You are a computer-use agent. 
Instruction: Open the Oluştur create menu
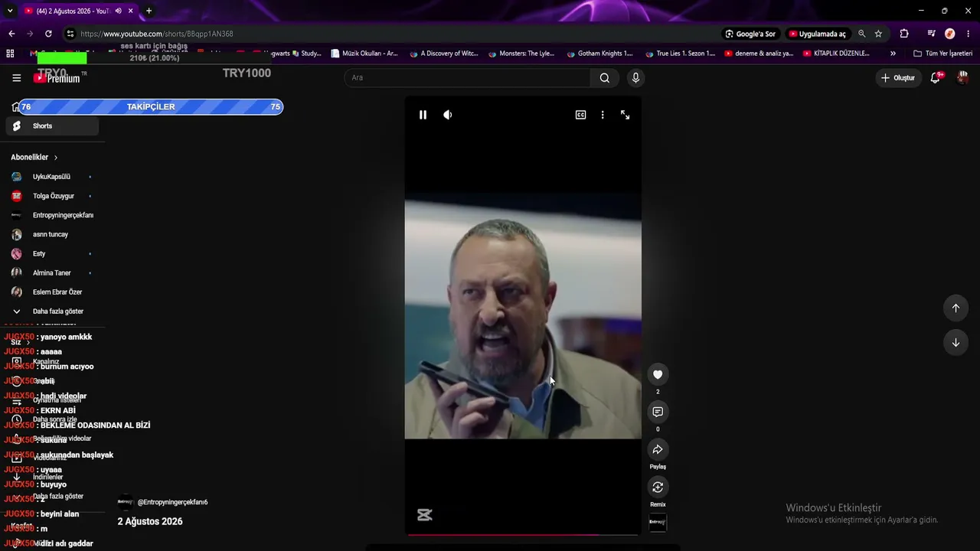point(898,77)
